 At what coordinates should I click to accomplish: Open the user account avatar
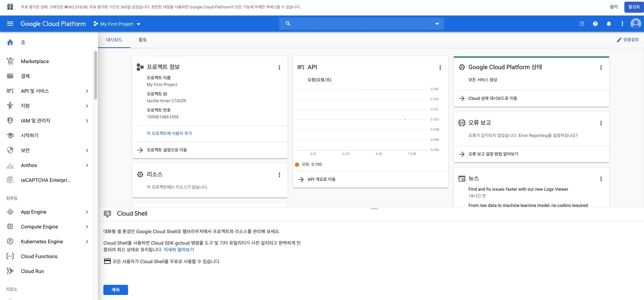pos(636,24)
